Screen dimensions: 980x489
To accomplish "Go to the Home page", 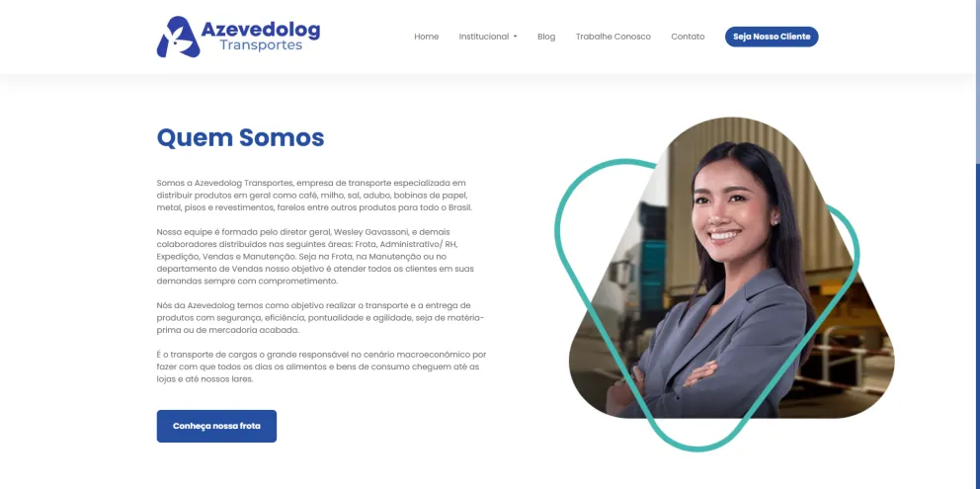I will click(x=426, y=37).
